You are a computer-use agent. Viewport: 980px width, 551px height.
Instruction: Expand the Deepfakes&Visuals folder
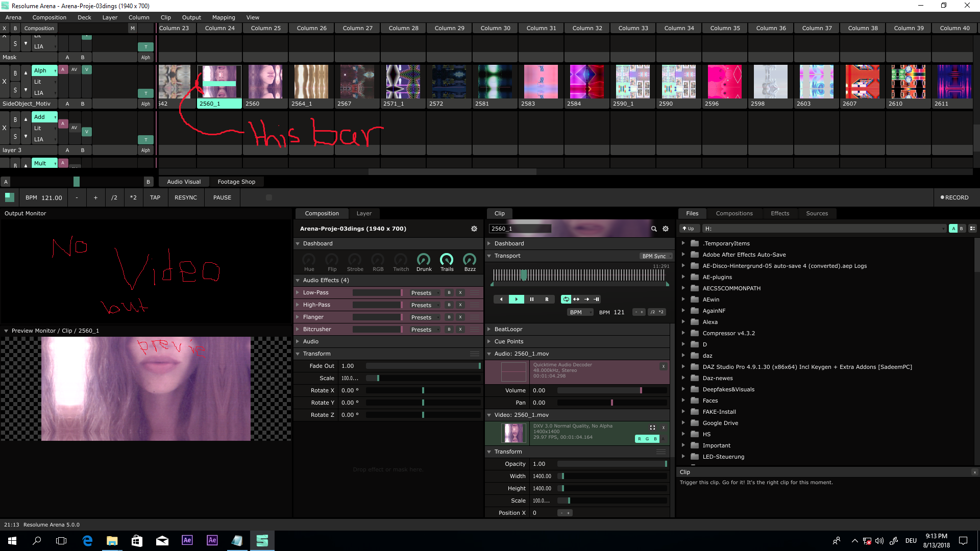click(683, 389)
